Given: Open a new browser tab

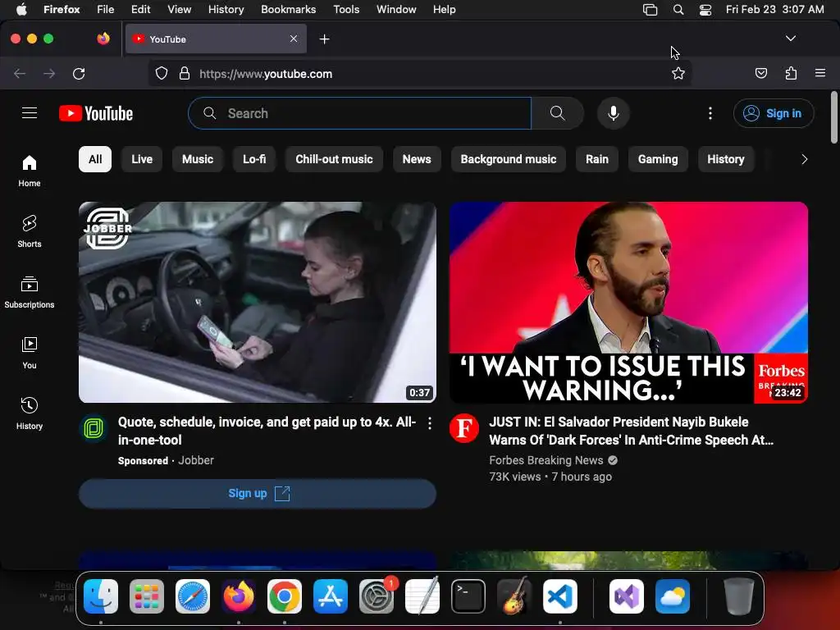Looking at the screenshot, I should click(x=324, y=39).
